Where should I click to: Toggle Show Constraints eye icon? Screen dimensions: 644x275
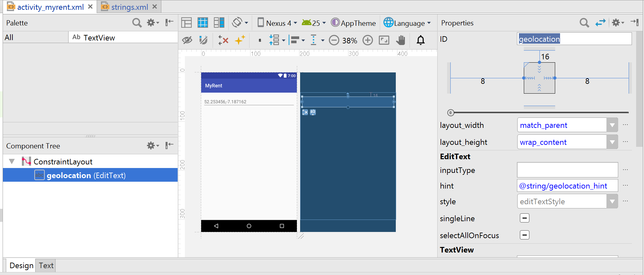[187, 40]
